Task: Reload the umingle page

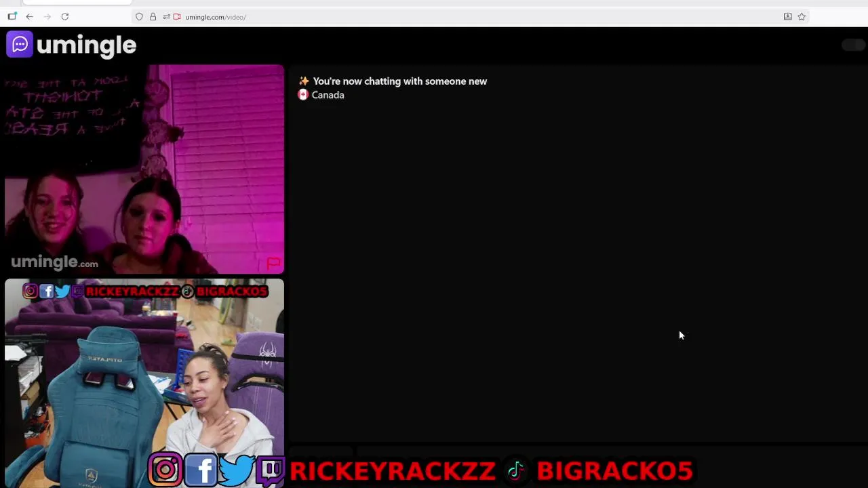Action: (65, 17)
